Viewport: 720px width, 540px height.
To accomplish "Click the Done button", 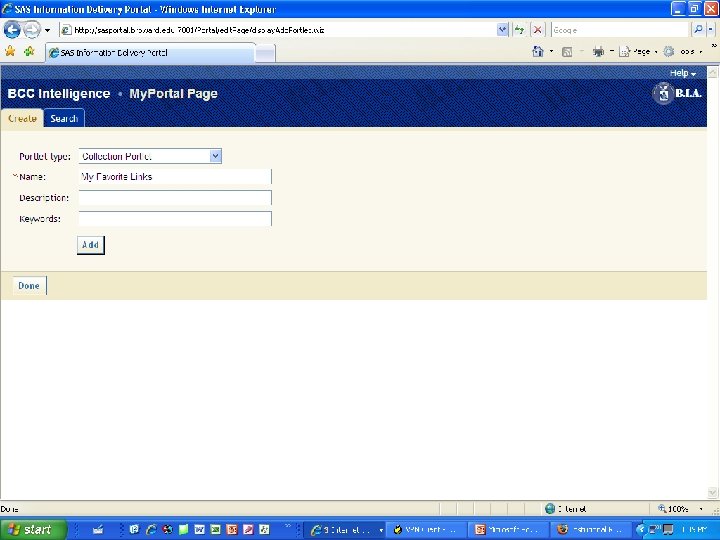I will [x=29, y=286].
